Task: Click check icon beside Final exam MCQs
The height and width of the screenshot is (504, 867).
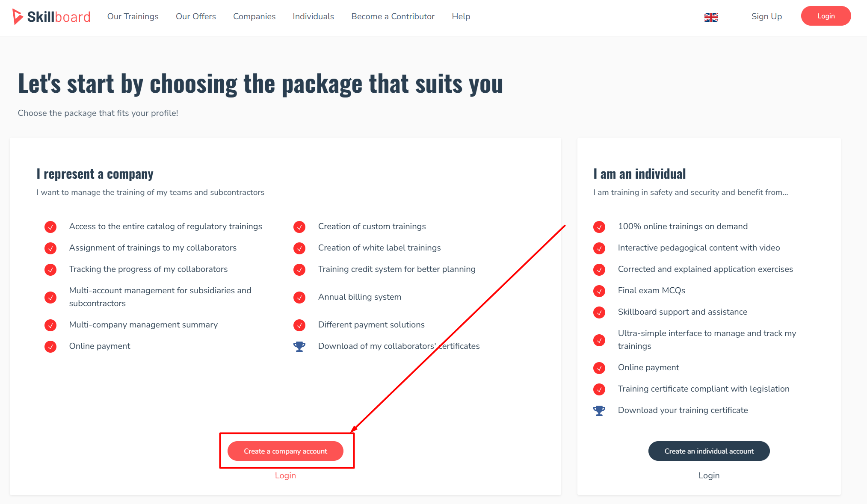Action: [x=599, y=291]
